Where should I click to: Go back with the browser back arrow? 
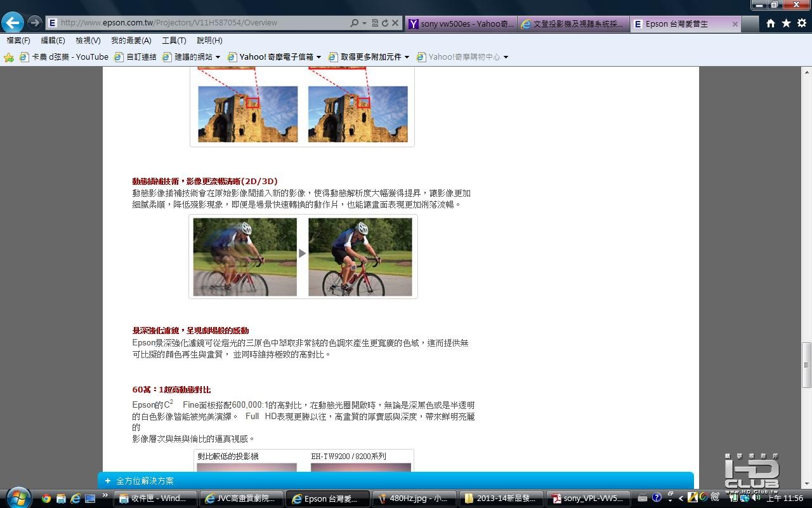coord(12,23)
